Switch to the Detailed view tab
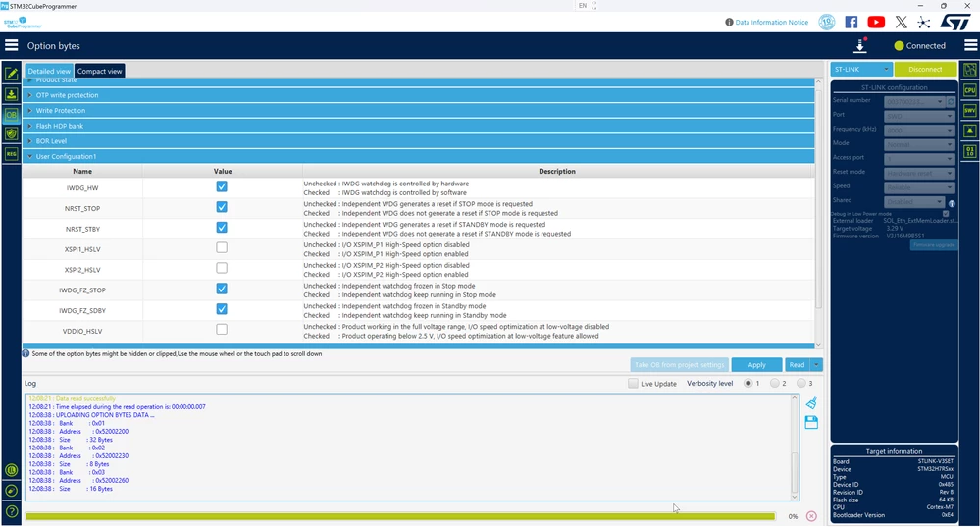Viewport: 980px width, 527px height. (49, 71)
